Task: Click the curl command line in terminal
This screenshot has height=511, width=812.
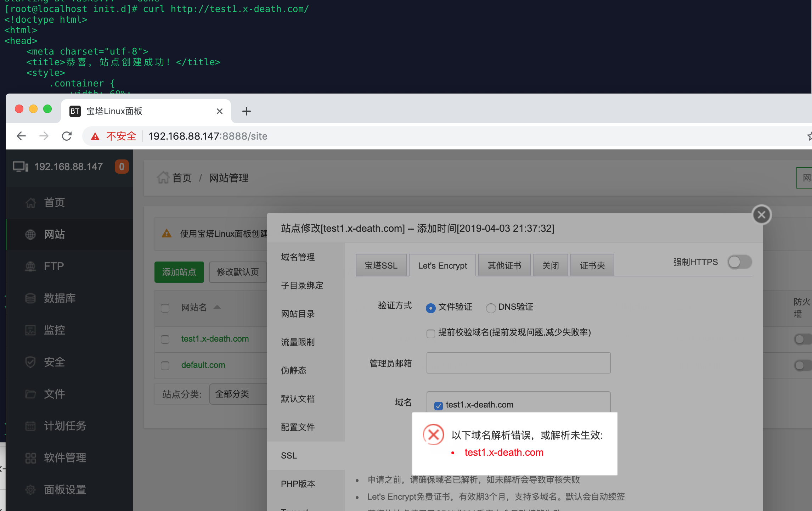Action: tap(157, 9)
